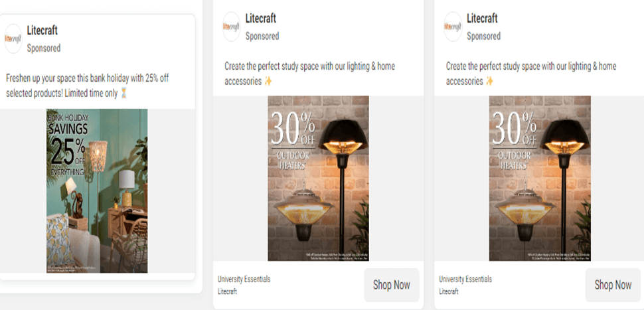Click the Litecraft logo in the bank holiday ad
Viewport: 644px width, 310px height.
click(x=14, y=39)
